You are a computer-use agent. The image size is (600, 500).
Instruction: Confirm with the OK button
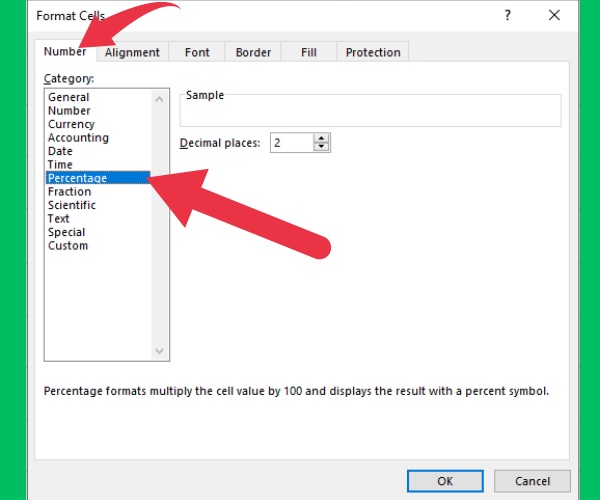pyautogui.click(x=445, y=481)
